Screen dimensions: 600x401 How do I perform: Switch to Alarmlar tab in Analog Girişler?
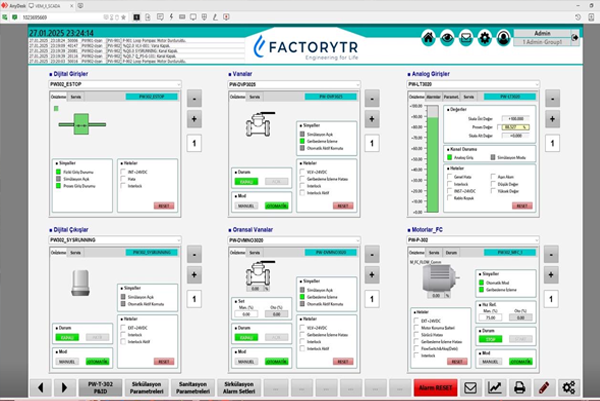click(x=434, y=97)
